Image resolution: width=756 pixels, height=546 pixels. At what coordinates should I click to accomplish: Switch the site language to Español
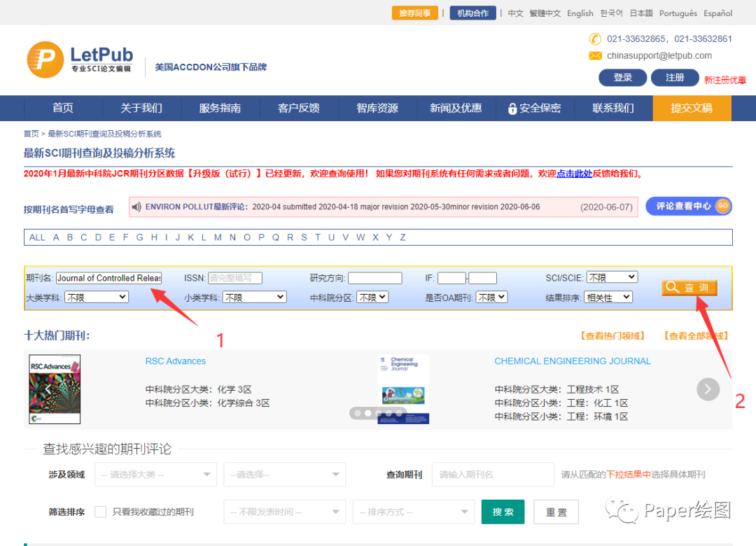(718, 13)
